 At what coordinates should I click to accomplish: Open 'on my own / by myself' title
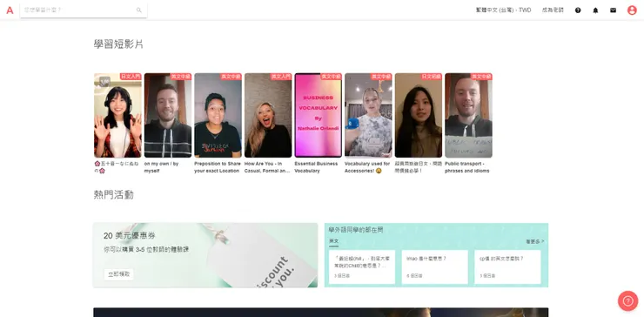coord(161,167)
